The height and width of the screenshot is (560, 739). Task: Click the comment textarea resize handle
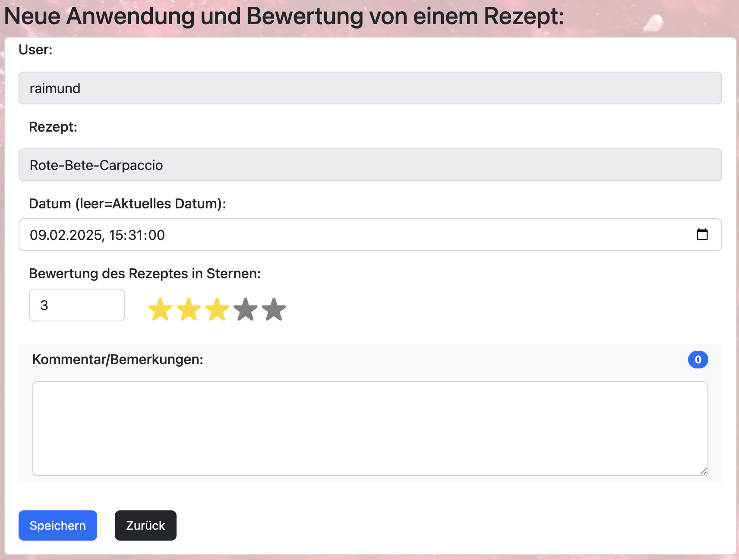704,472
